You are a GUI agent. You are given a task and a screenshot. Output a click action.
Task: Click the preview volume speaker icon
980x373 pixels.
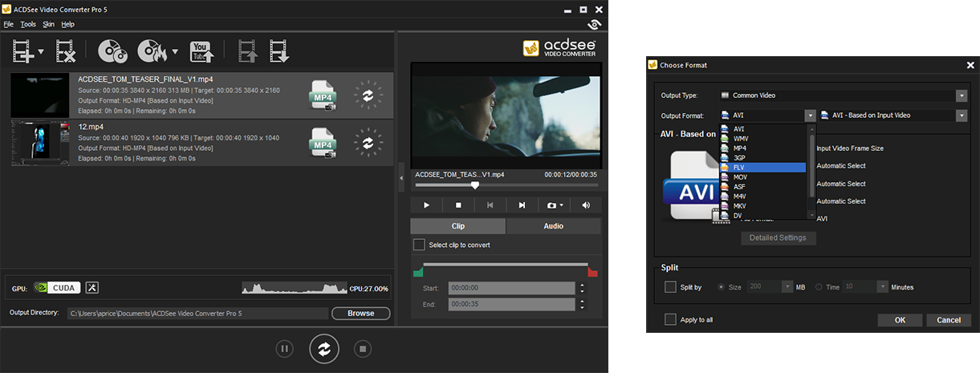pos(586,205)
